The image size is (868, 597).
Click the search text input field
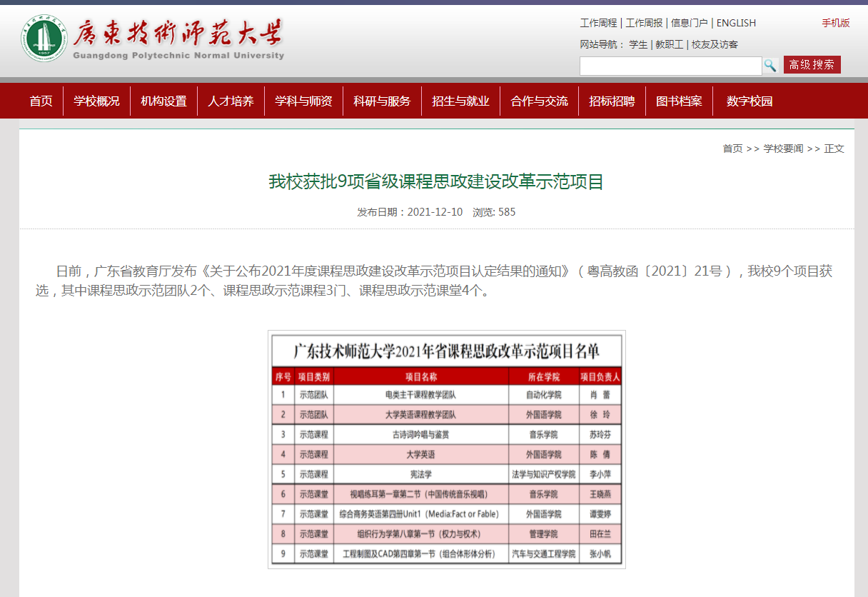(x=670, y=66)
